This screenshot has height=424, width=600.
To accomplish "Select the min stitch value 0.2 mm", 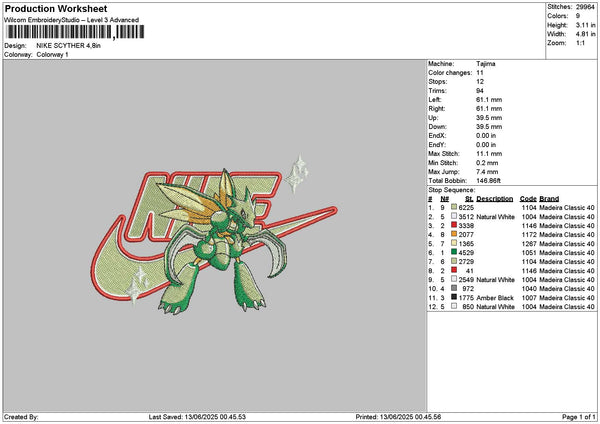I will tap(487, 163).
